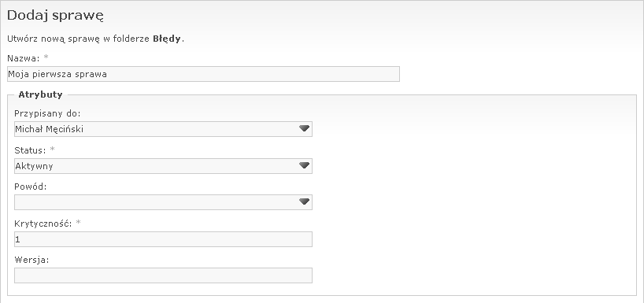Click the Aktywny value in Status box
Screen dimensions: 644x303
pyautogui.click(x=34, y=166)
